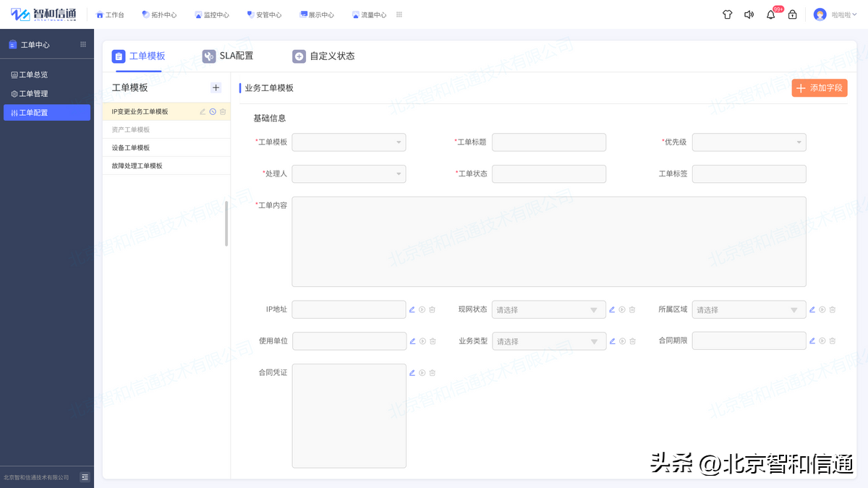Viewport: 868px width, 488px height.
Task: Collapse the sidebar using bottom toggle icon
Action: pos(85,477)
